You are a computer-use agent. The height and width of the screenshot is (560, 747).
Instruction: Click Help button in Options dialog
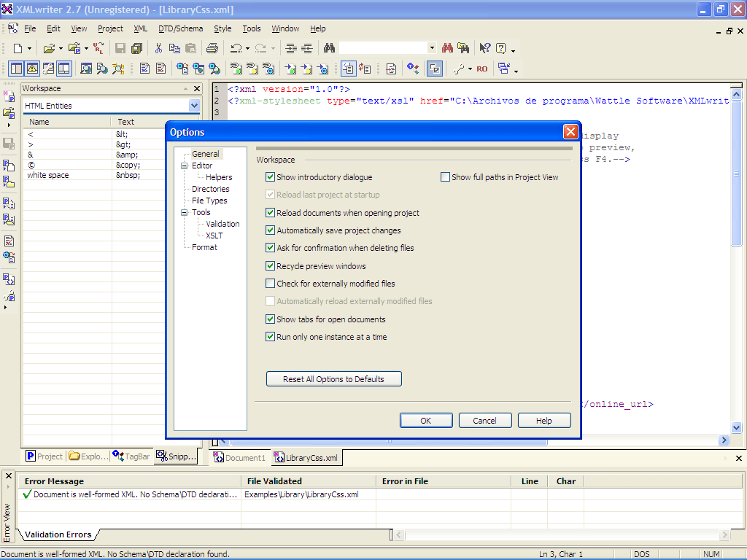(x=544, y=421)
